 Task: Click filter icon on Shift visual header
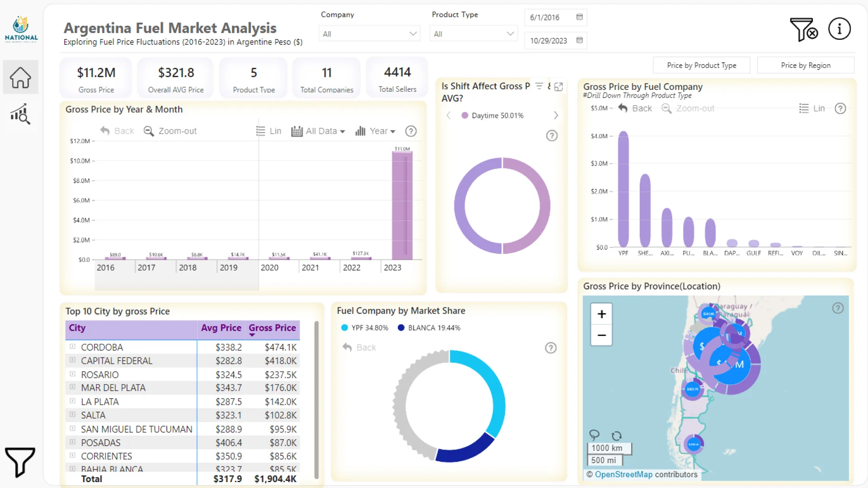[x=539, y=86]
